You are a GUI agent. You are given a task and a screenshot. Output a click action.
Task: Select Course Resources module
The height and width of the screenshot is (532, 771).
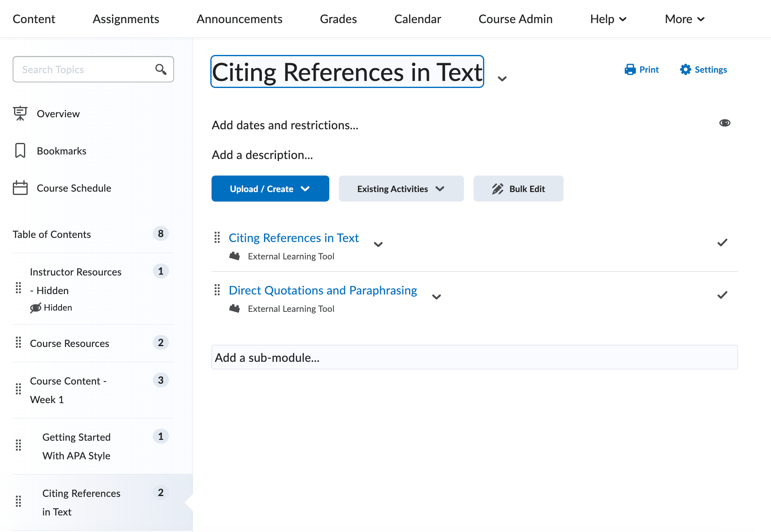70,343
